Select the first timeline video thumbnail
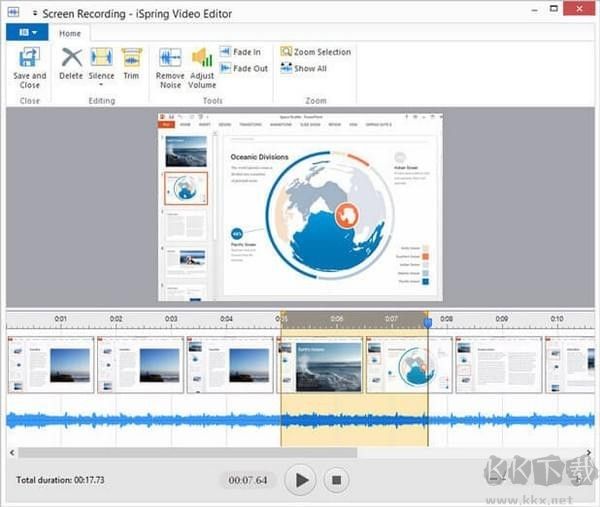Screen dimensions: 600x507 tap(51, 365)
